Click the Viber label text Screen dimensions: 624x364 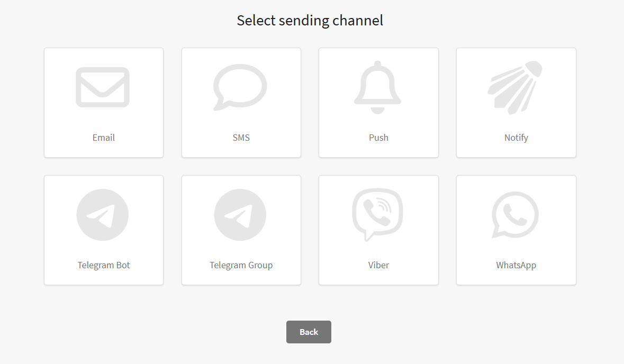378,266
